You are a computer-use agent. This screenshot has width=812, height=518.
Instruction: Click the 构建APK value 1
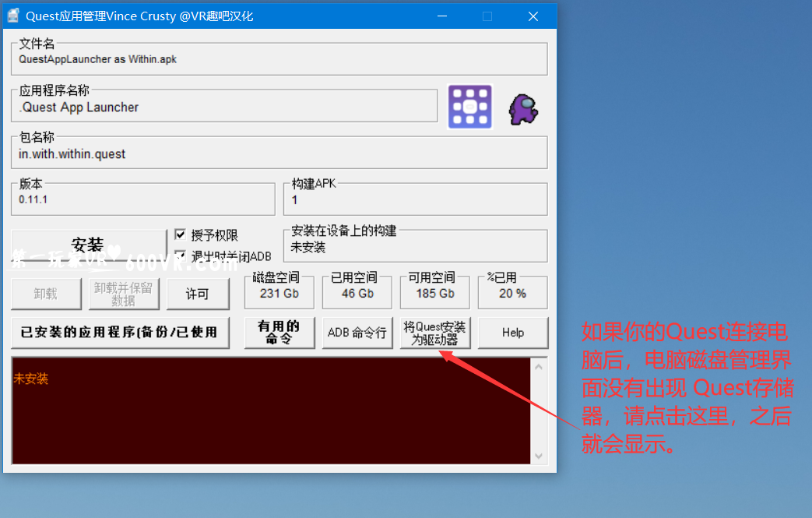point(294,200)
